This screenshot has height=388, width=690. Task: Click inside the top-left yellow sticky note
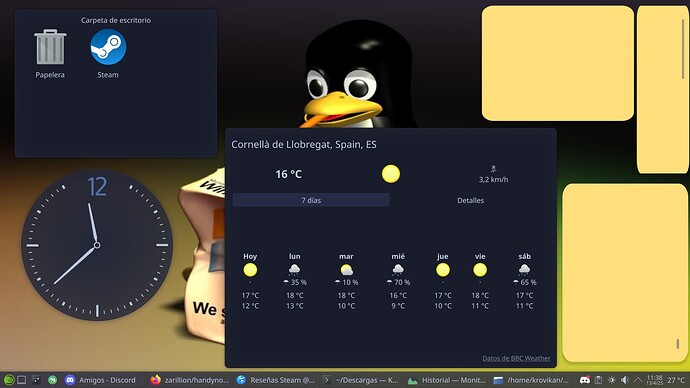pos(558,63)
